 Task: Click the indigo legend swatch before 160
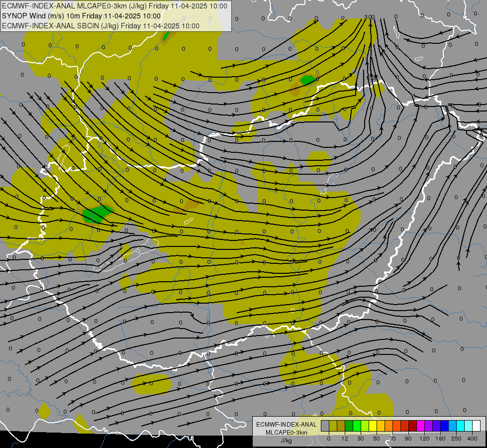tap(437, 426)
